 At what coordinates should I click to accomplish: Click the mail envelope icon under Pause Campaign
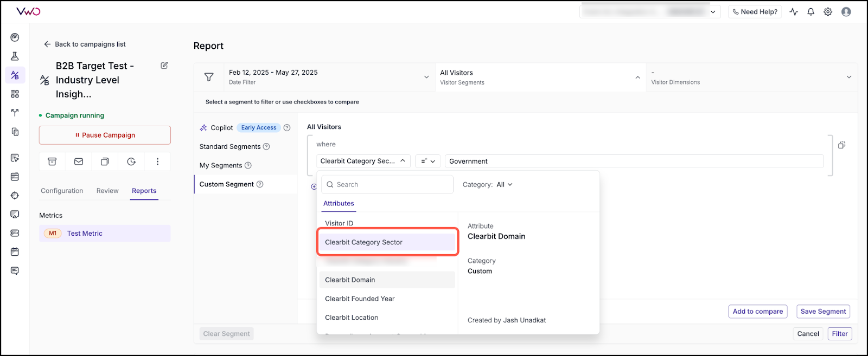pos(79,161)
